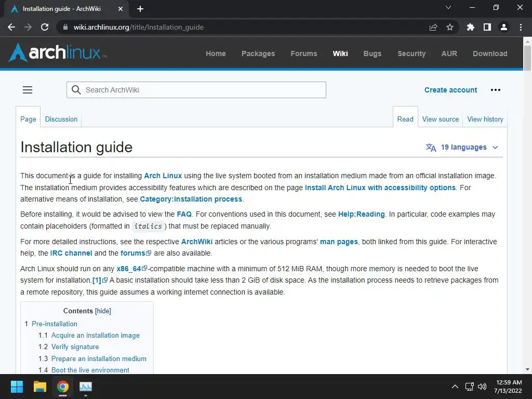Viewport: 532px width, 399px height.
Task: Select the Page tab
Action: pyautogui.click(x=28, y=119)
